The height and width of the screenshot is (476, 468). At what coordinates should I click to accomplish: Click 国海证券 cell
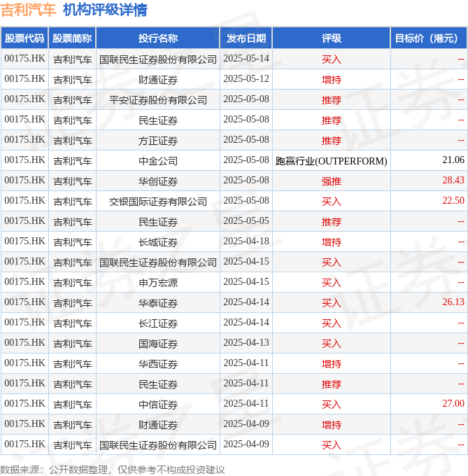158,344
